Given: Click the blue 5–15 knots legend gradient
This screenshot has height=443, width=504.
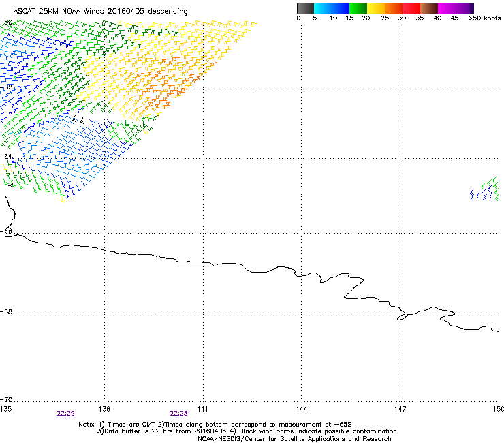Looking at the screenshot, I should (332, 8).
